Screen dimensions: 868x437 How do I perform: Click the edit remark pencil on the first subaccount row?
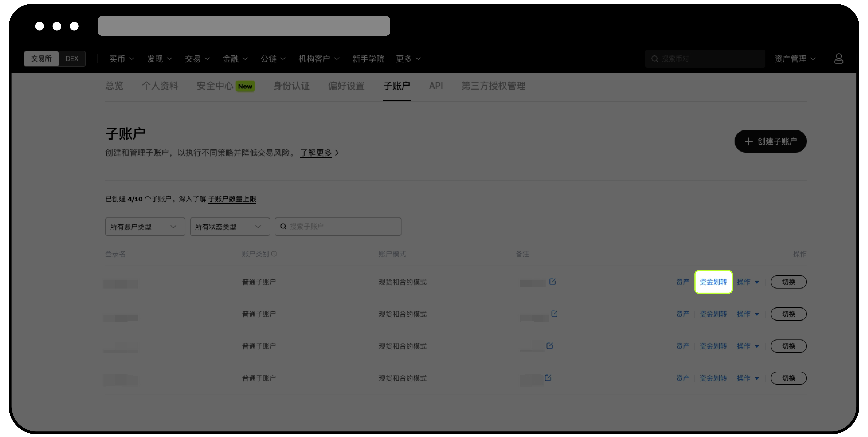[552, 282]
